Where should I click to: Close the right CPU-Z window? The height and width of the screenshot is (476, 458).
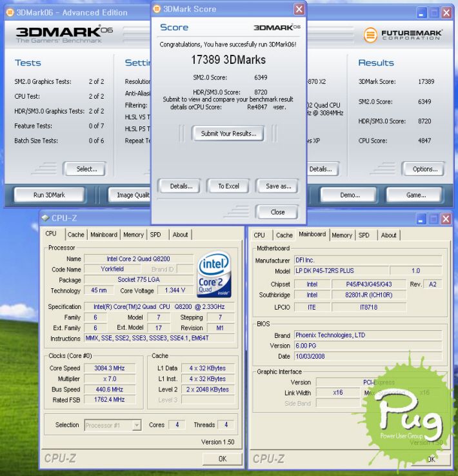point(446,219)
